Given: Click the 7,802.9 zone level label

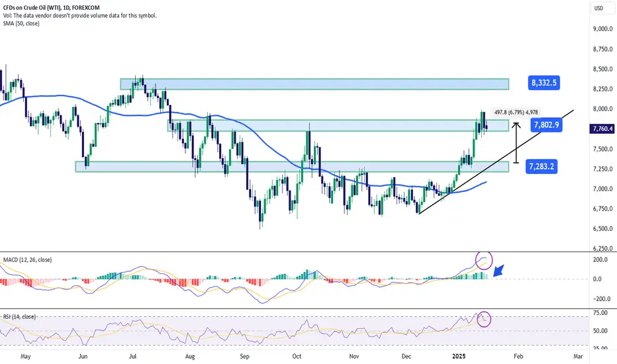Looking at the screenshot, I should [x=546, y=124].
